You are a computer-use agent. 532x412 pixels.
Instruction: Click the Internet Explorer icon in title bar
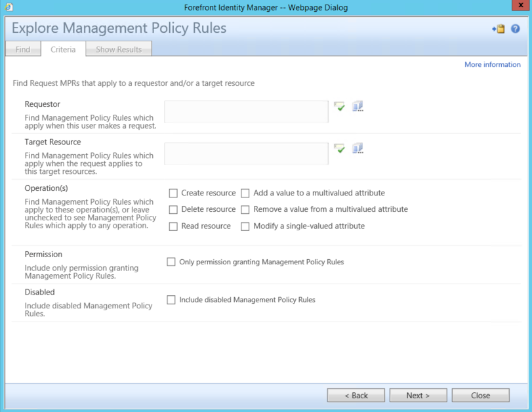click(x=9, y=7)
